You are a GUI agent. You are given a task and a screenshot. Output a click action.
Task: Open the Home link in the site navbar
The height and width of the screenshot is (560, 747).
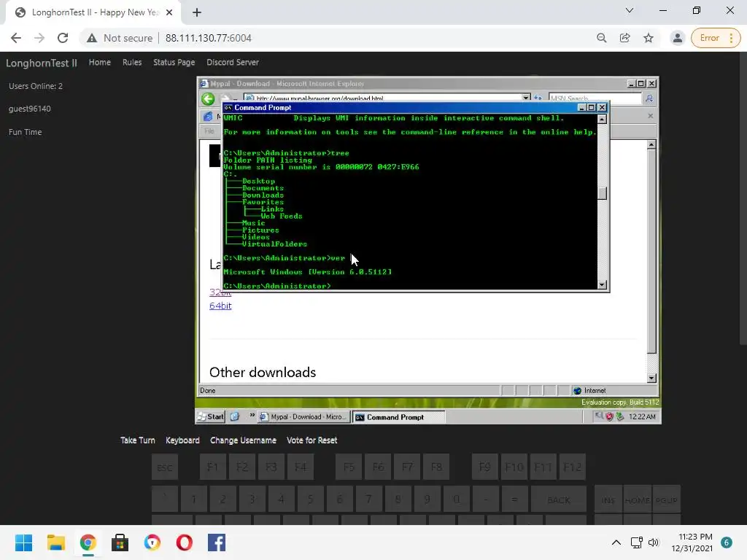pos(99,63)
